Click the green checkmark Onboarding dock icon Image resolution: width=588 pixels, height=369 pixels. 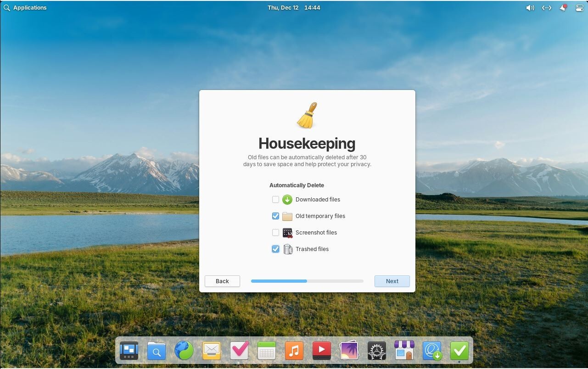click(459, 351)
